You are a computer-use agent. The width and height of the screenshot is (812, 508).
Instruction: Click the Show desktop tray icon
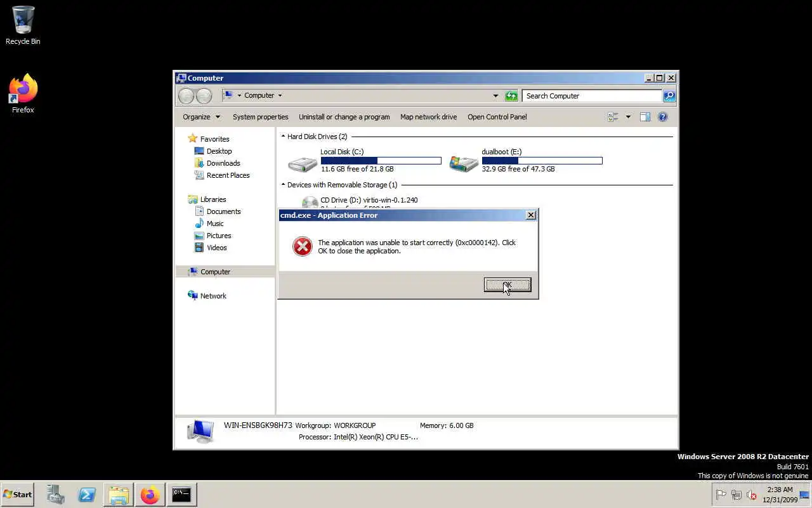(x=804, y=495)
